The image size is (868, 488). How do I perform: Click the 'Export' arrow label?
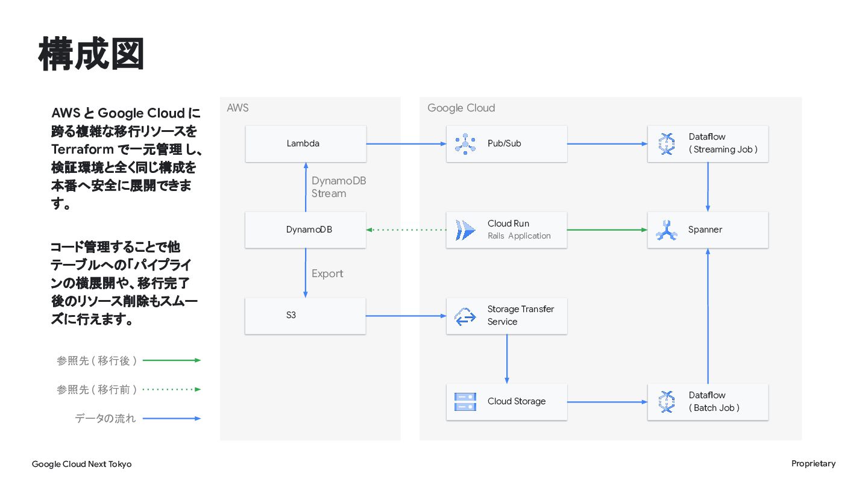pos(327,274)
